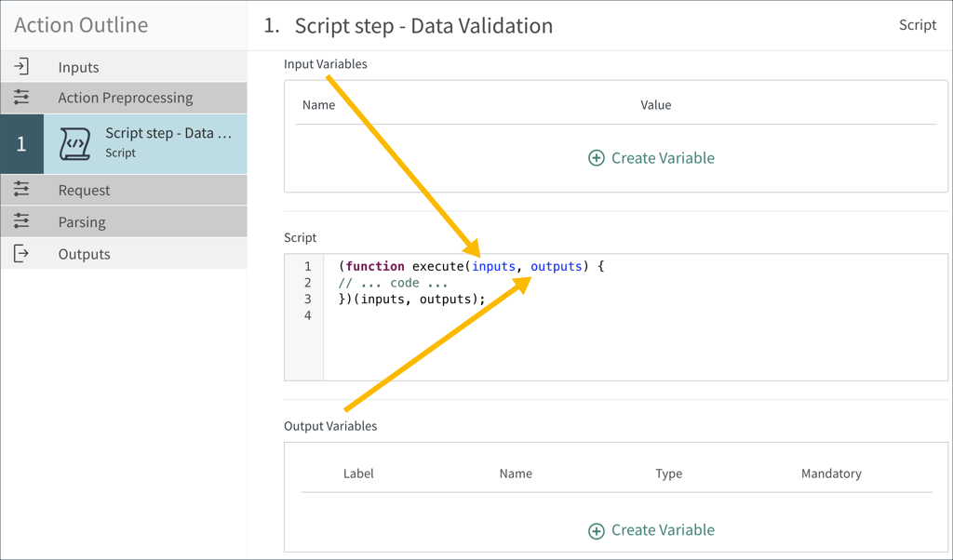Click Create Variable under Input Variables

[x=663, y=158]
